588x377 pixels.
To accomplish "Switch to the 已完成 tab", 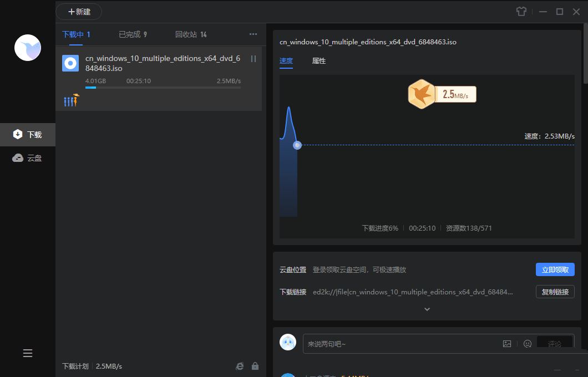I will pos(133,34).
